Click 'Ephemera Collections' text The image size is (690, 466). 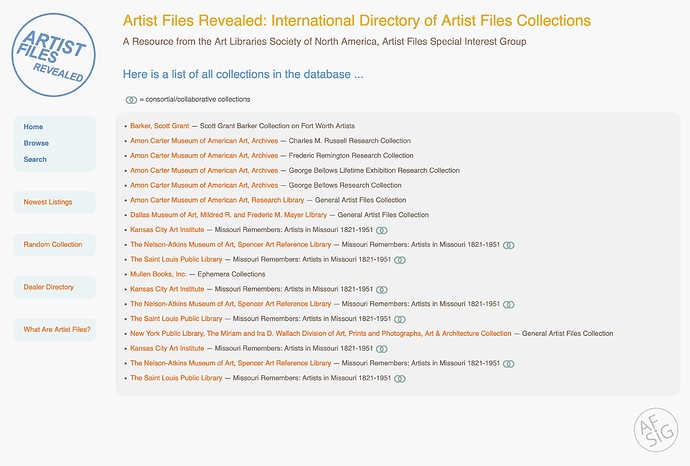231,274
